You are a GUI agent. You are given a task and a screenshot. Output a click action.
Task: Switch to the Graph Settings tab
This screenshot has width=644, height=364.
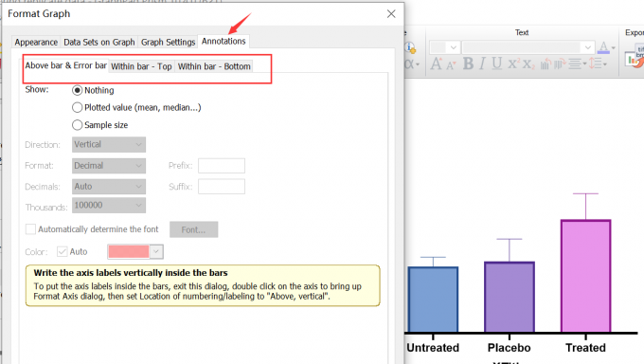(168, 42)
